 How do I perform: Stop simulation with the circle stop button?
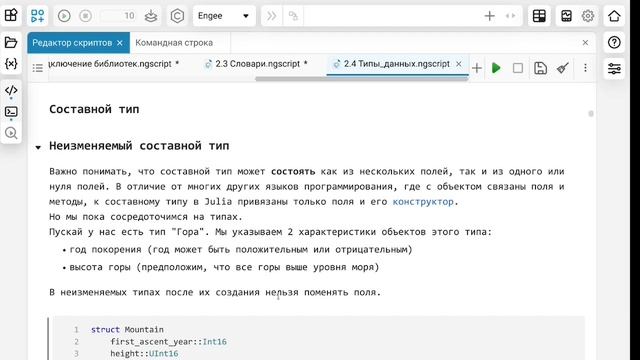tap(85, 16)
